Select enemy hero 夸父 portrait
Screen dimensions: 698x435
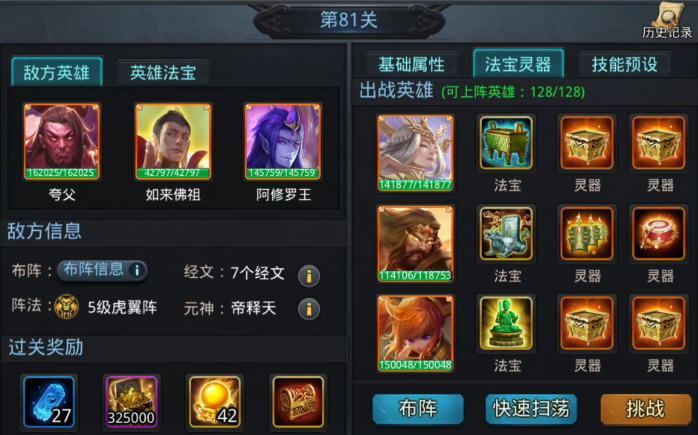[x=62, y=142]
